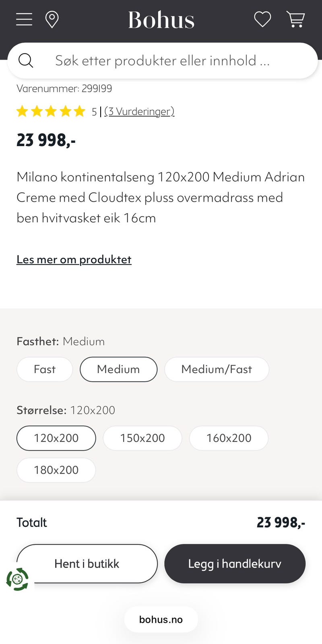Tap the search magnifier icon
This screenshot has height=644, width=322.
click(x=26, y=61)
